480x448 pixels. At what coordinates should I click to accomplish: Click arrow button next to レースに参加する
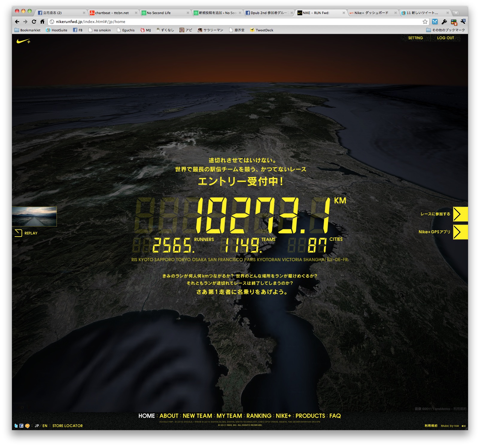pyautogui.click(x=460, y=214)
